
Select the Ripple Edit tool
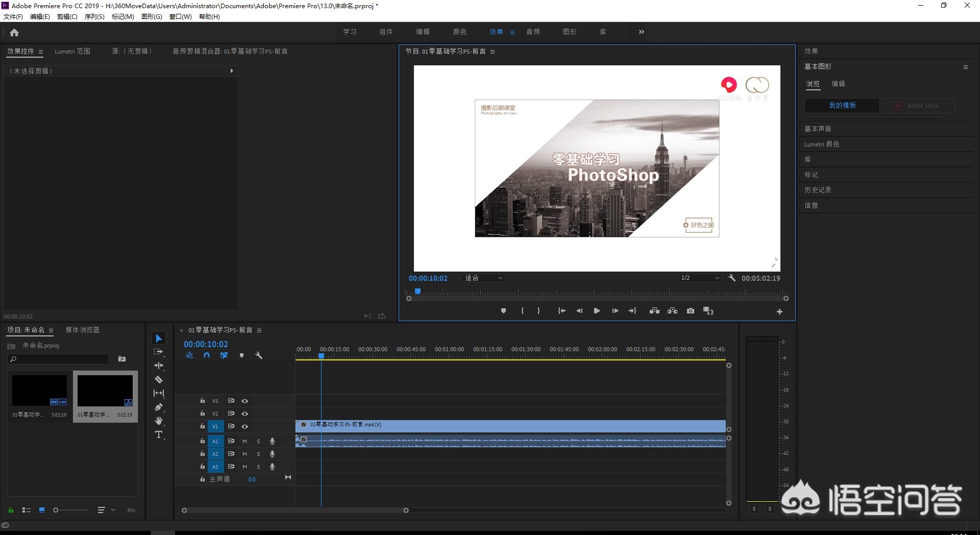click(x=159, y=366)
